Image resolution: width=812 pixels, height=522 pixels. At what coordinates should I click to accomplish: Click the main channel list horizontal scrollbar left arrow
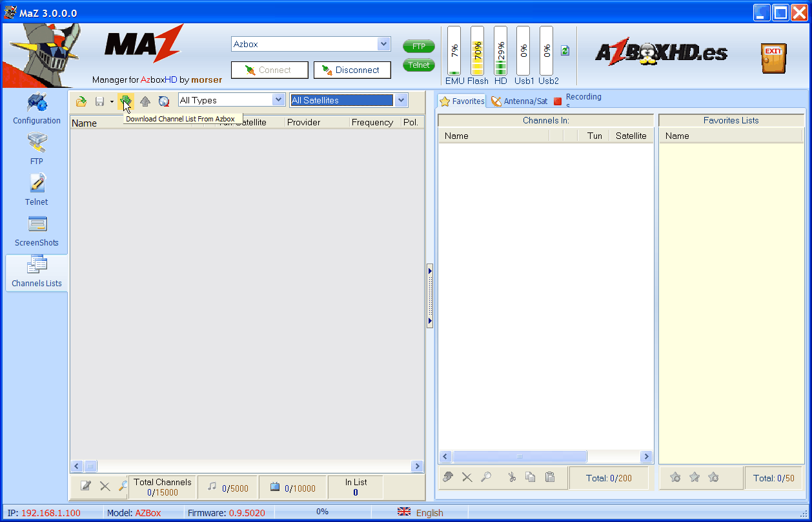coord(77,466)
